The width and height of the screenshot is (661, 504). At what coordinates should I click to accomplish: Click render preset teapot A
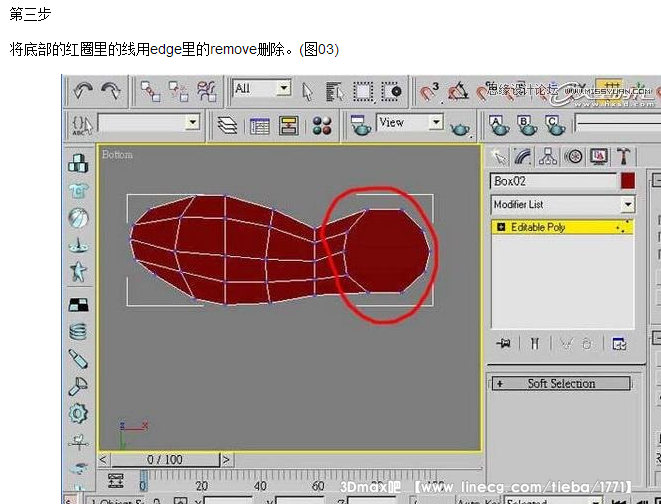click(498, 125)
